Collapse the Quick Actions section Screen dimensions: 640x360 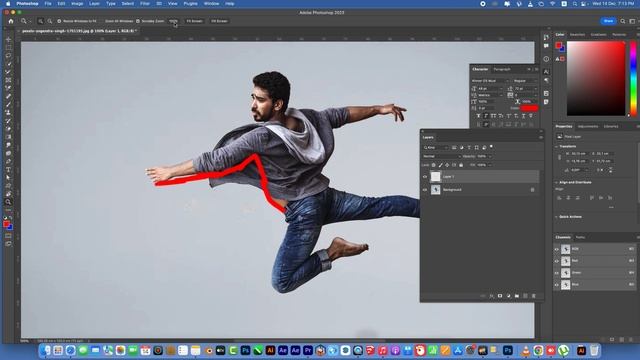(557, 217)
